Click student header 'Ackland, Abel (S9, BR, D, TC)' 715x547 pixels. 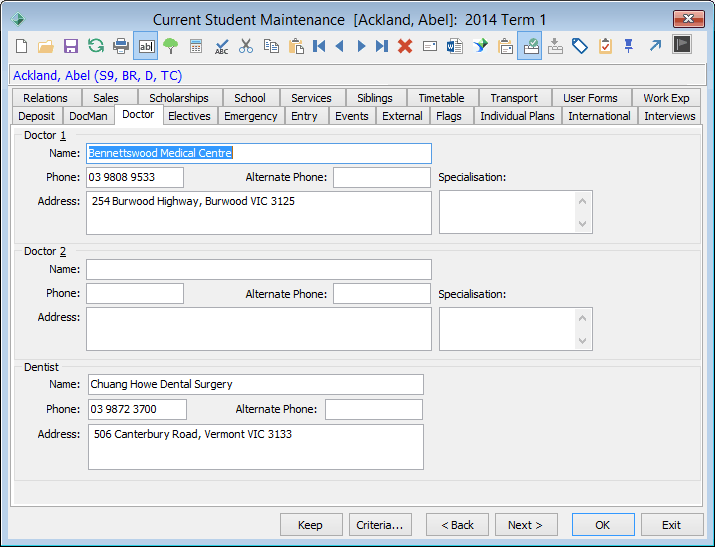tap(98, 76)
